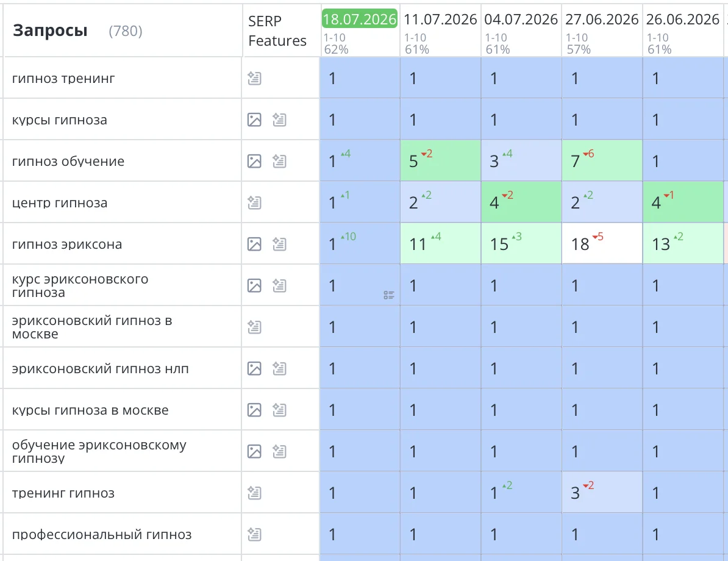
Task: Select the 27.06.2026 date column header
Action: coord(602,20)
